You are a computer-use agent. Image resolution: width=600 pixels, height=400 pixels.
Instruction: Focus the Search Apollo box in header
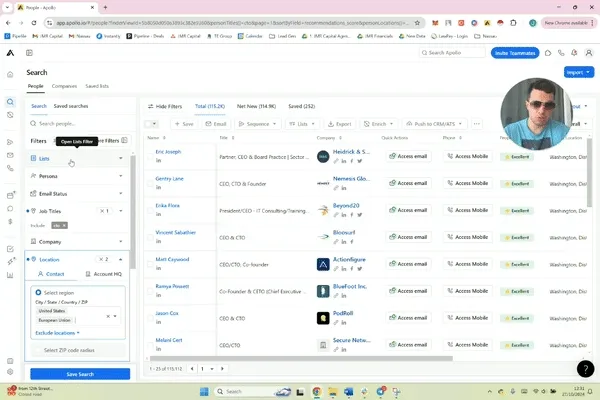452,53
